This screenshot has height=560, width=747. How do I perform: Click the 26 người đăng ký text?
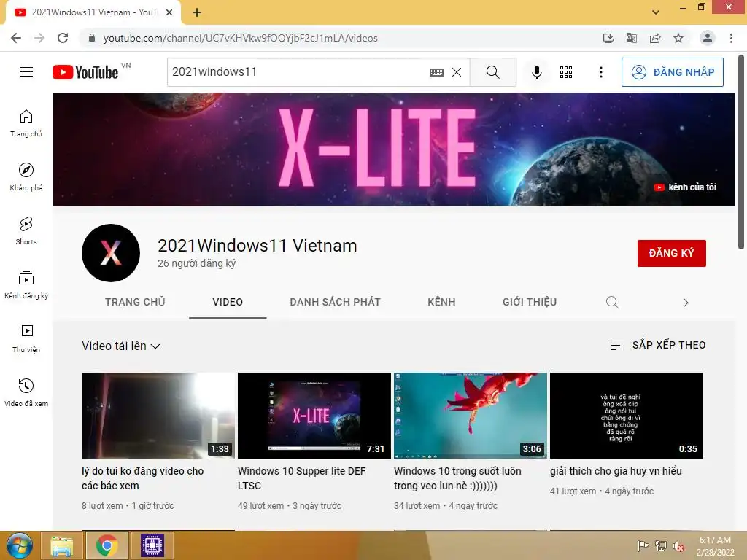tap(197, 263)
